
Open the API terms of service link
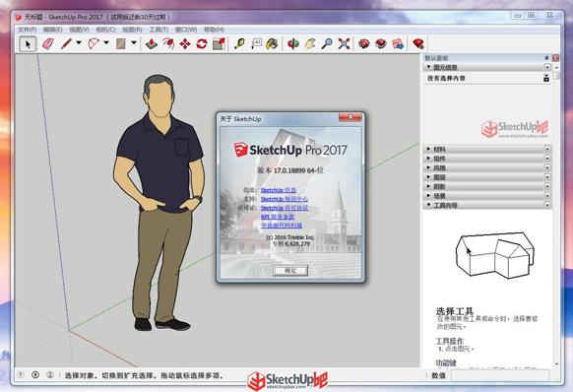278,217
